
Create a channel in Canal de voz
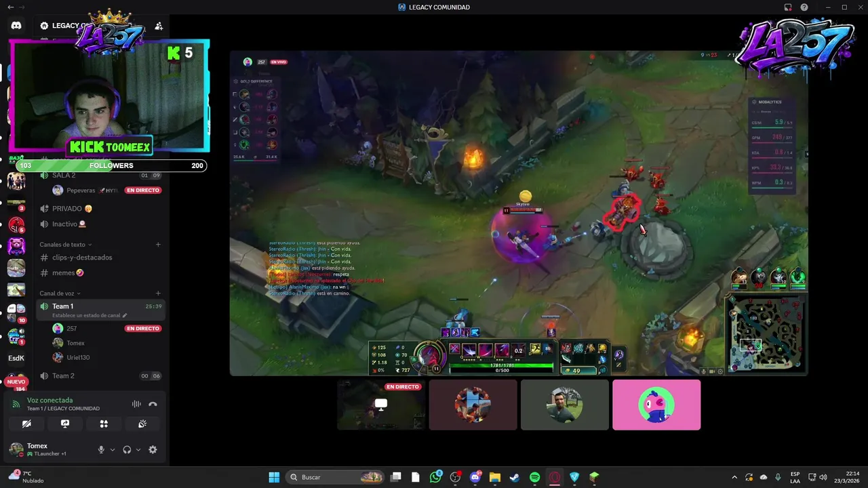(158, 293)
